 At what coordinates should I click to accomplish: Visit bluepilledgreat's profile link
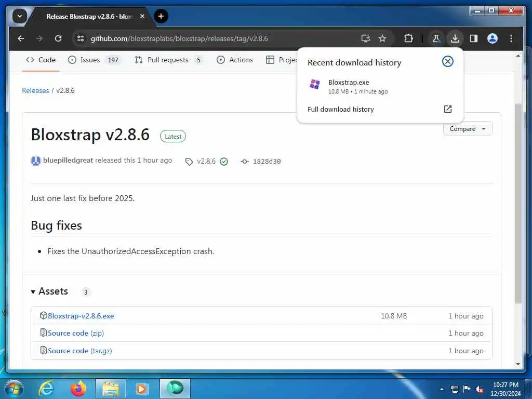pyautogui.click(x=68, y=160)
